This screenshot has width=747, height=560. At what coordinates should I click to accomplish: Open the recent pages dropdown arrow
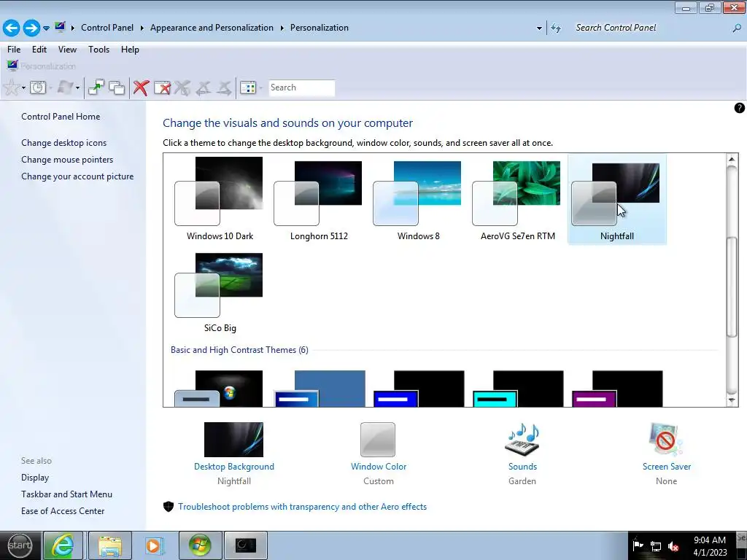46,28
